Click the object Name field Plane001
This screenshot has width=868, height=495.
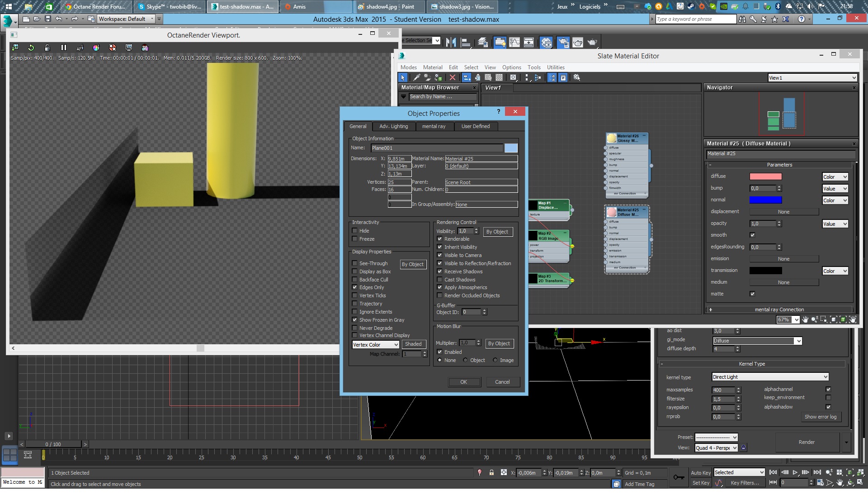[436, 148]
